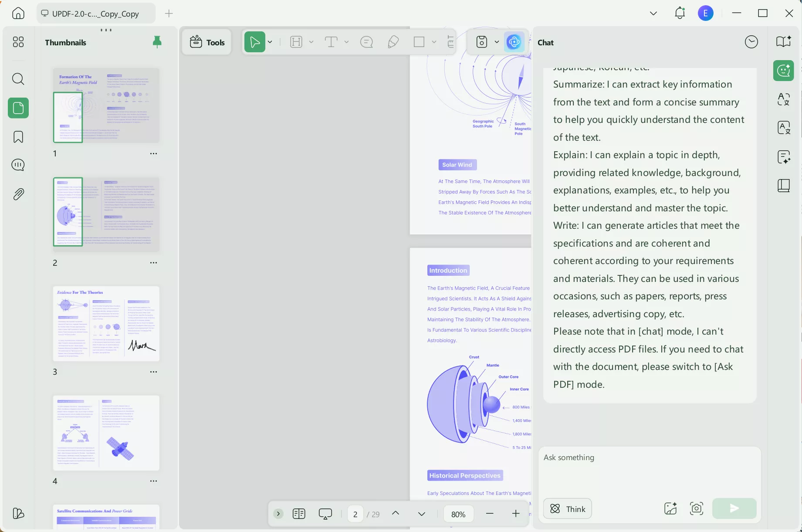Expand the selection tool dropdown arrow
This screenshot has height=532, width=802.
(270, 42)
